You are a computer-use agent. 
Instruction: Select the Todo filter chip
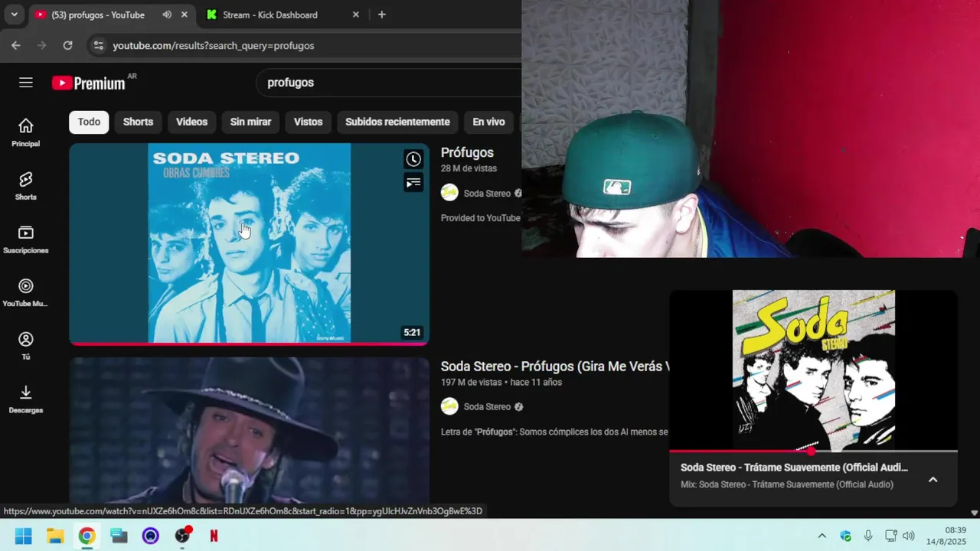point(89,122)
